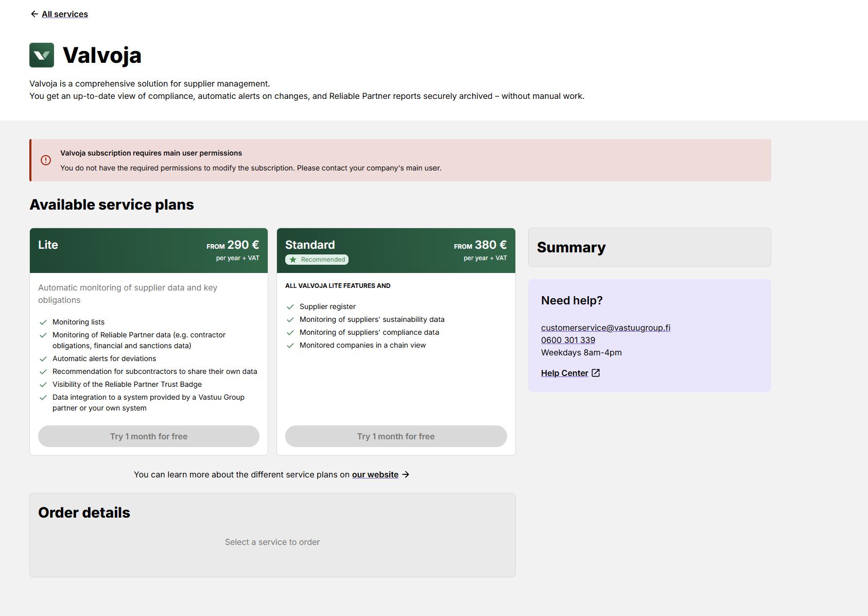868x616 pixels.
Task: Click the Recommended badge on Standard plan
Action: coord(317,260)
